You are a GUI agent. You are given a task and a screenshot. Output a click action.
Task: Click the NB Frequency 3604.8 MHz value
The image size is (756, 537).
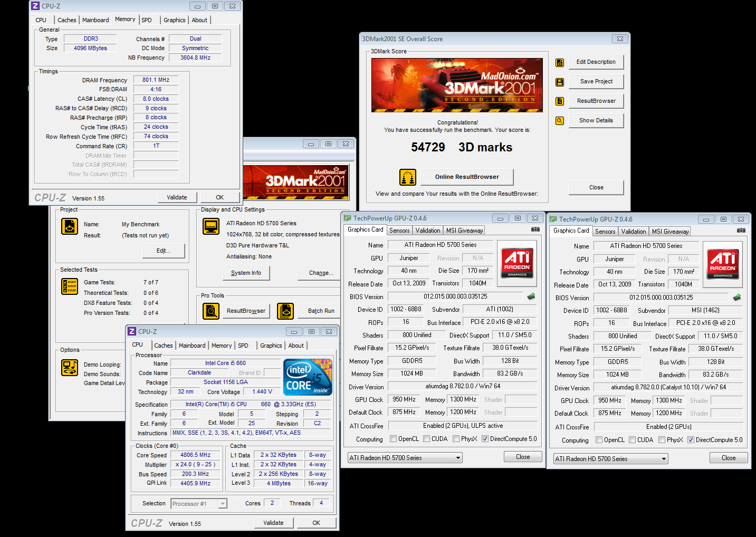(x=195, y=57)
